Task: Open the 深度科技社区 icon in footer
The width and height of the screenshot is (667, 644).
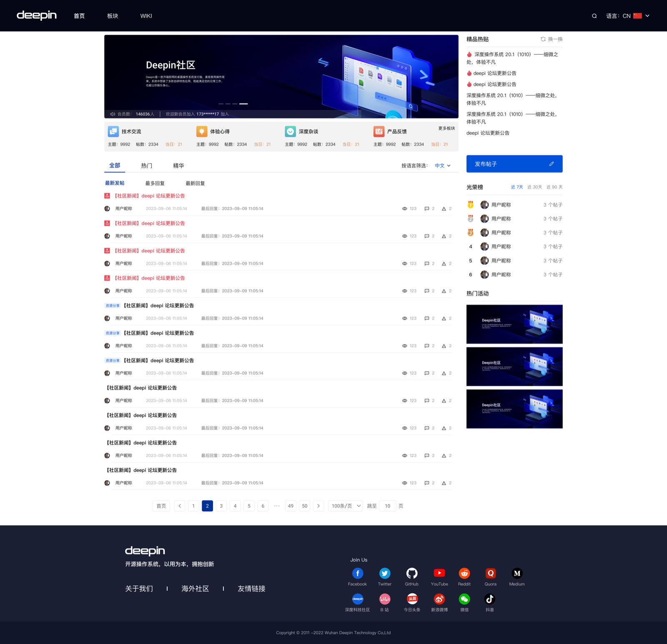Action: (x=358, y=599)
